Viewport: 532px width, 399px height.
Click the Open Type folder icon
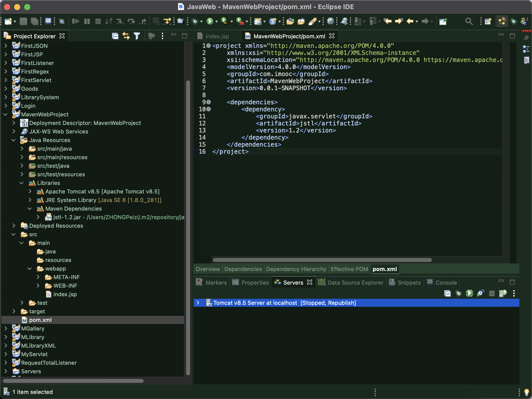coord(290,21)
